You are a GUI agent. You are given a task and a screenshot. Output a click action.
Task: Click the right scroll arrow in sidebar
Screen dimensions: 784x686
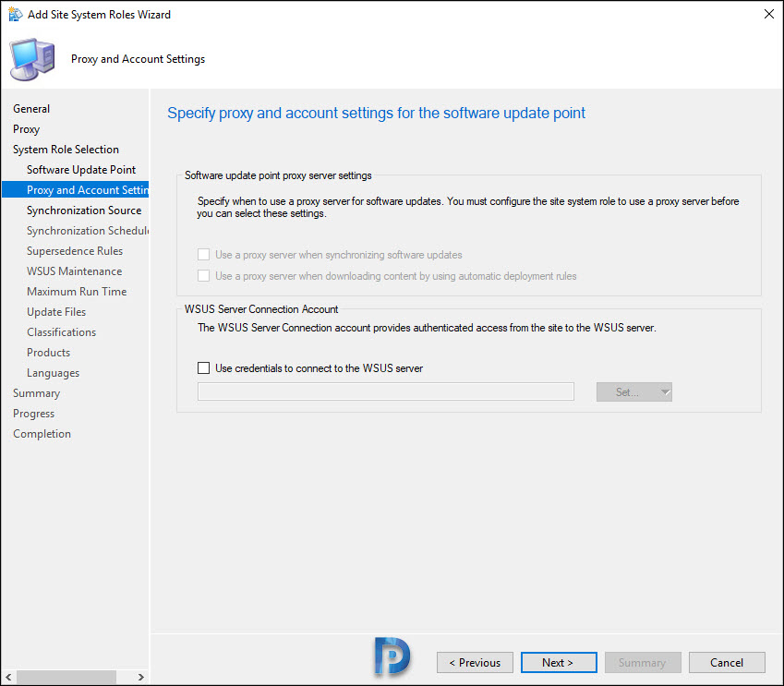[140, 677]
